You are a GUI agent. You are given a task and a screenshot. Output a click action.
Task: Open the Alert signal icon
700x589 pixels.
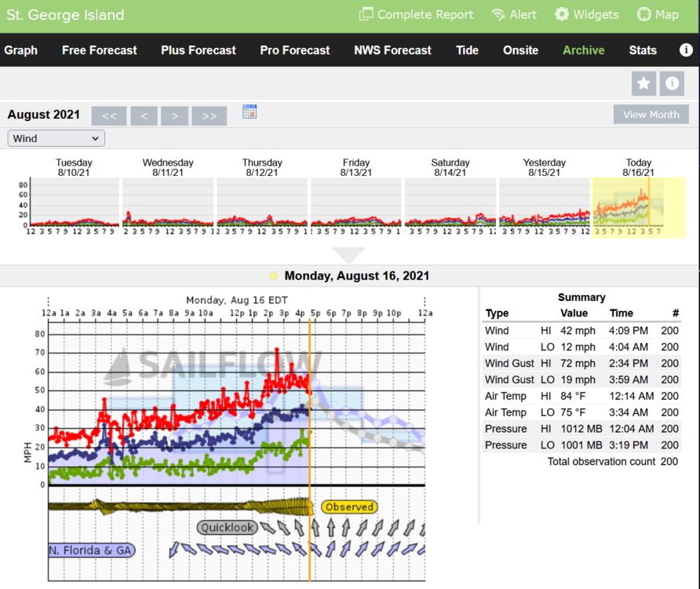pyautogui.click(x=498, y=15)
